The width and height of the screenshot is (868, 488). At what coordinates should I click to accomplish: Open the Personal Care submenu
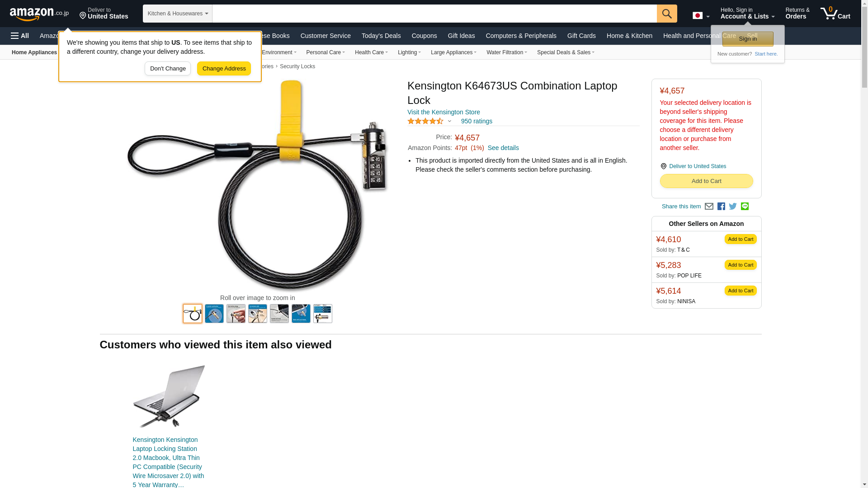pyautogui.click(x=325, y=52)
